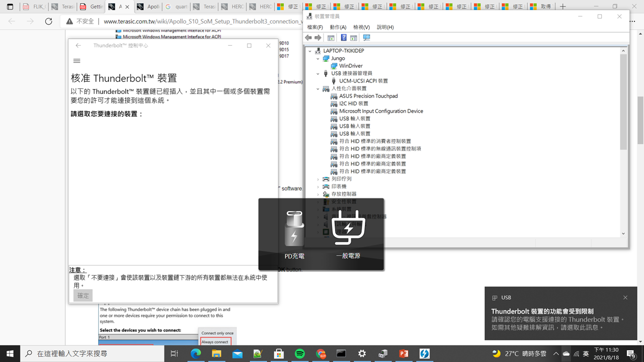644x362 pixels.
Task: Open the notification center icon
Action: (631, 353)
